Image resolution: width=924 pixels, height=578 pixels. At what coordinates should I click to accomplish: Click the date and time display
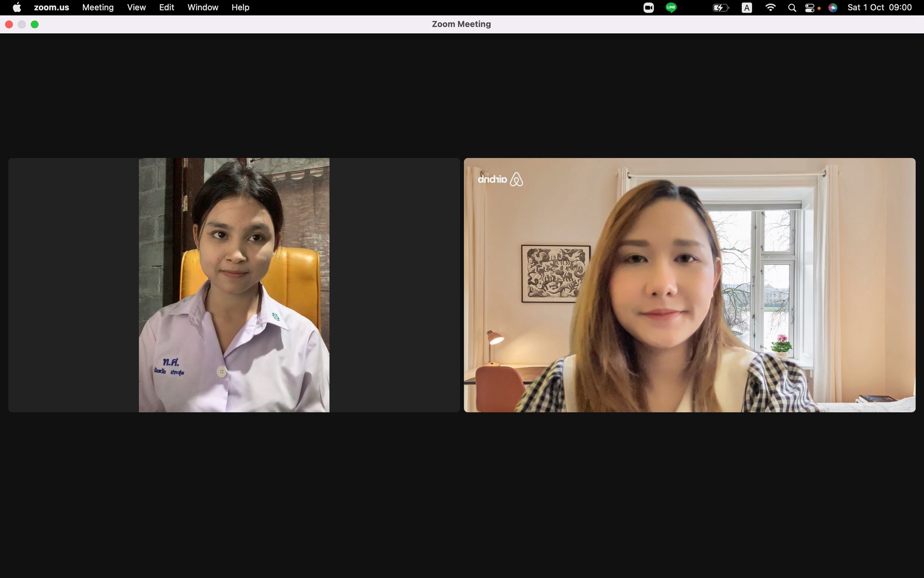pyautogui.click(x=879, y=8)
